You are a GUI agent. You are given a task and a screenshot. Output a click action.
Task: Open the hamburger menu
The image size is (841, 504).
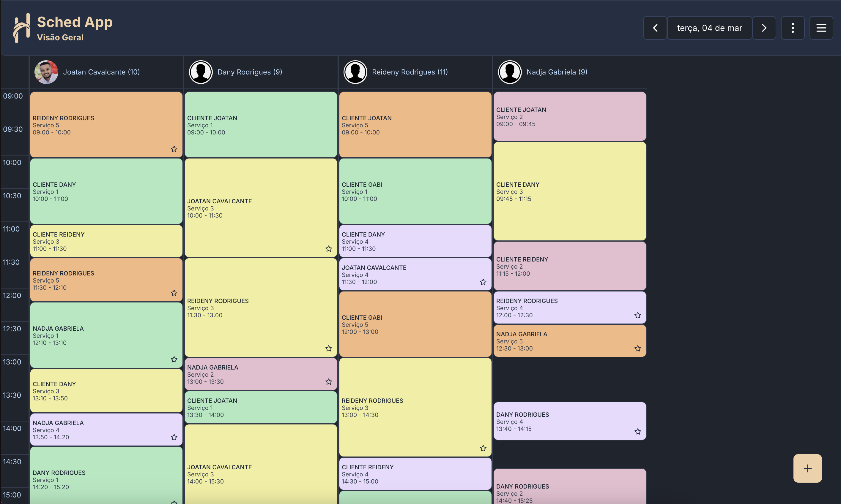click(821, 28)
